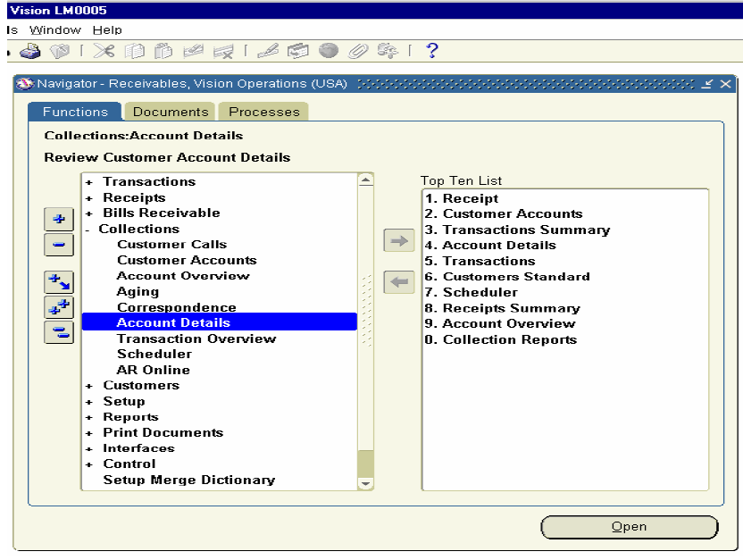The height and width of the screenshot is (560, 743).
Task: Switch to the Documents tab
Action: point(170,112)
